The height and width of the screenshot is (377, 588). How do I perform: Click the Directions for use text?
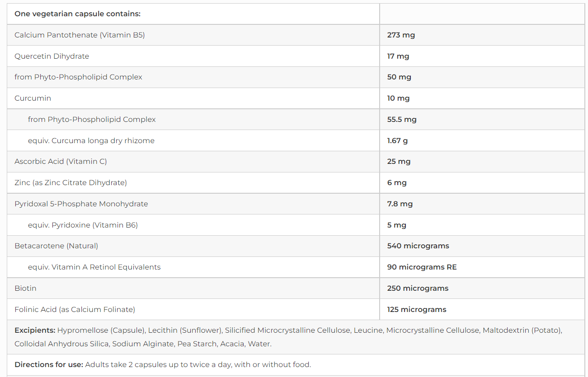coord(49,364)
